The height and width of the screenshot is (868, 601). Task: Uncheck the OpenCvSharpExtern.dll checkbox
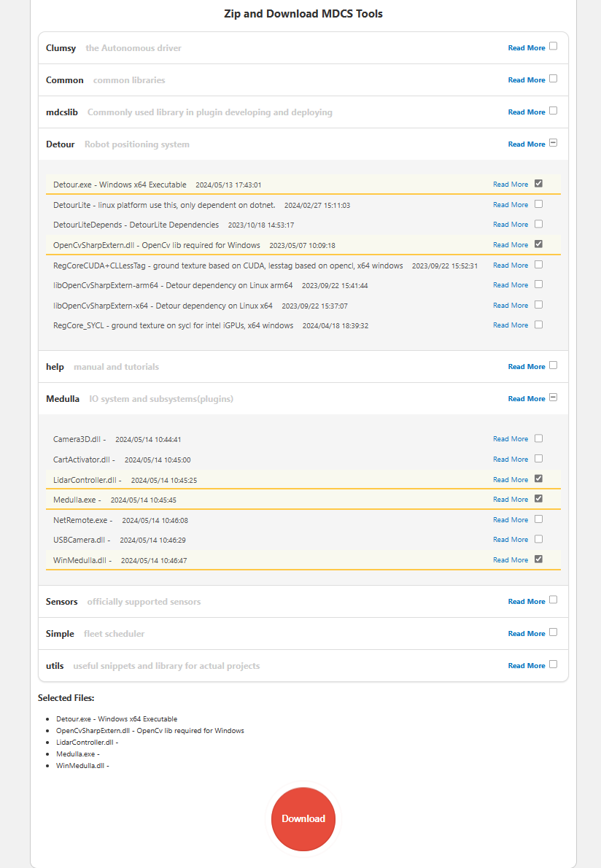coord(538,244)
